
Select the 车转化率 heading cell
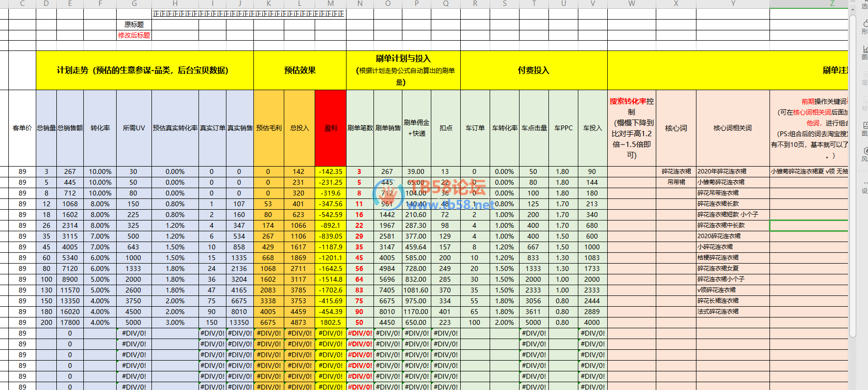pyautogui.click(x=505, y=128)
